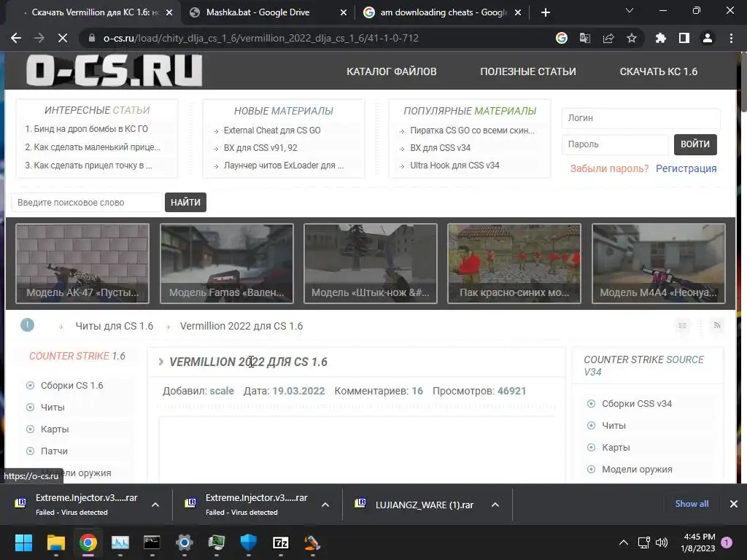Click Читы для CS 1.6 breadcrumb
Image resolution: width=747 pixels, height=560 pixels.
point(115,326)
